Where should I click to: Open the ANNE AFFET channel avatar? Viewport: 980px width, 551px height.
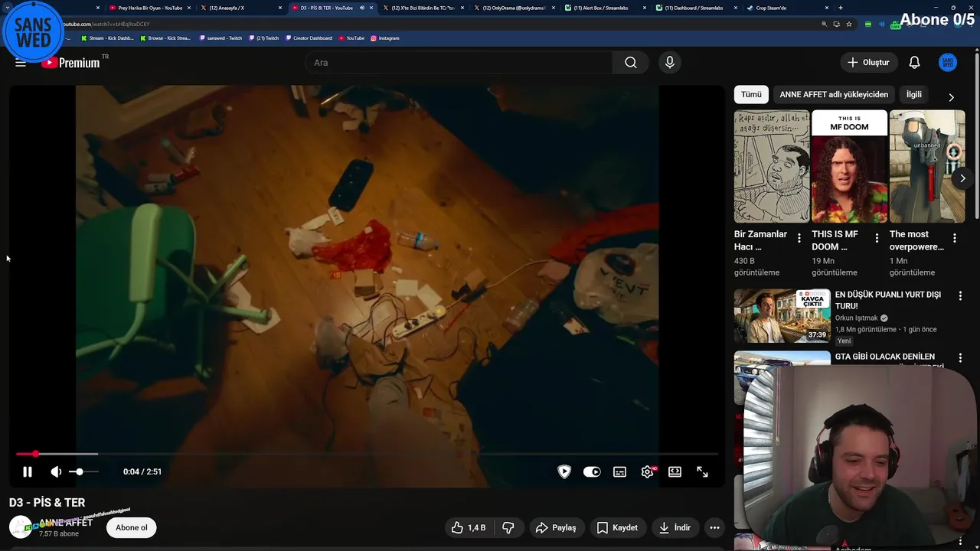click(20, 527)
